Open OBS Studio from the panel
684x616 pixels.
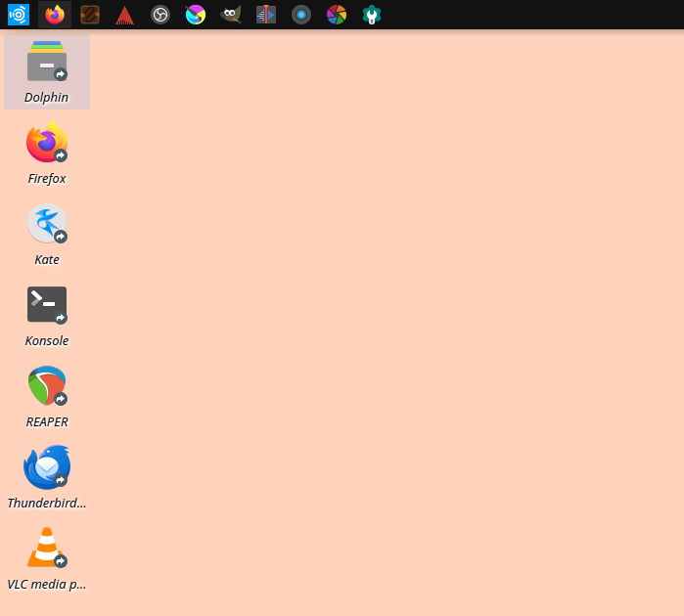click(x=160, y=15)
